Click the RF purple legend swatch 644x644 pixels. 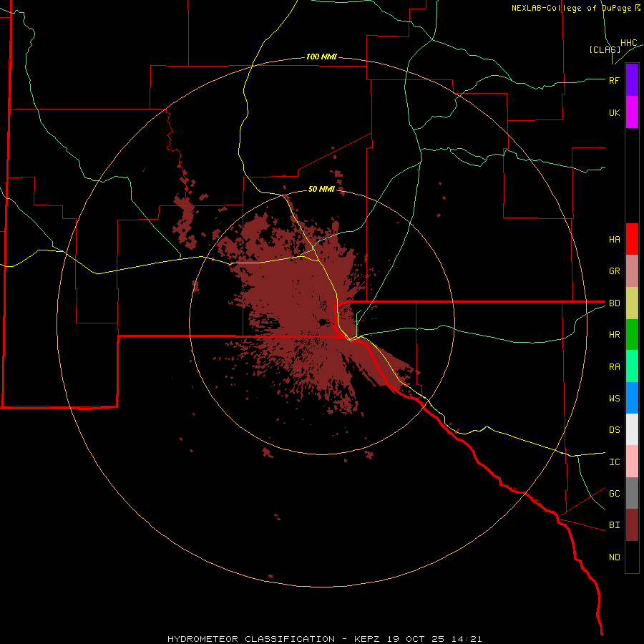pos(632,80)
